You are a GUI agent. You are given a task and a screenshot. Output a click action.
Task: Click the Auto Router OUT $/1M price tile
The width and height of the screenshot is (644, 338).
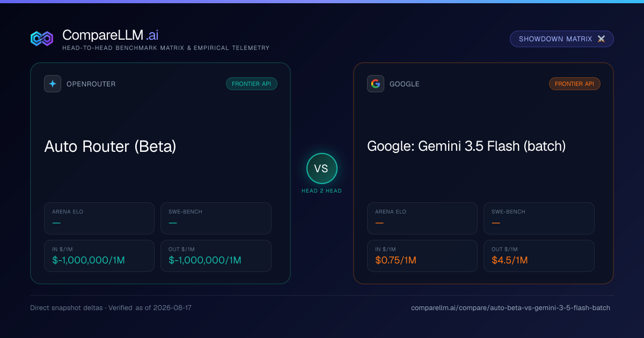216,256
